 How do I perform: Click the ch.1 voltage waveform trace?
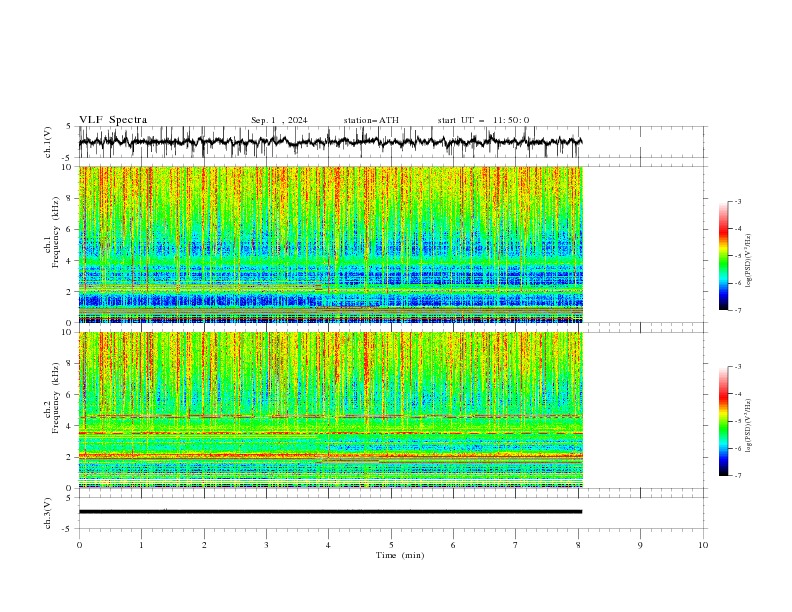(x=330, y=142)
